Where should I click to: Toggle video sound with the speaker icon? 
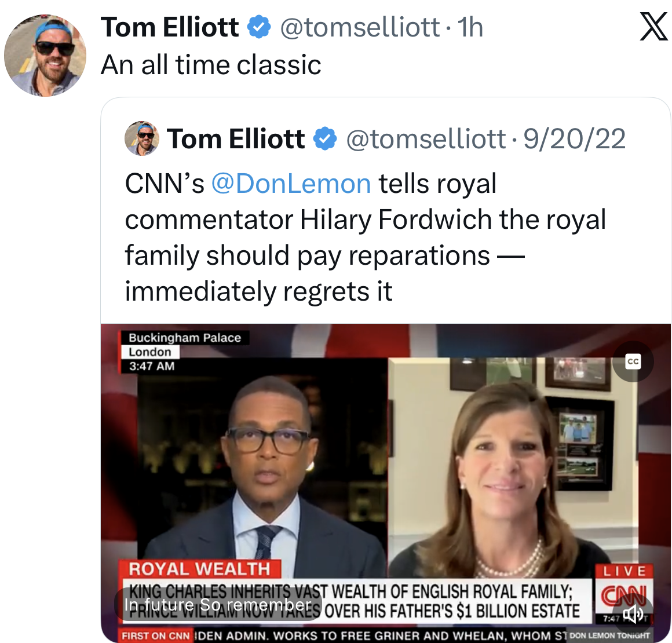(x=633, y=614)
